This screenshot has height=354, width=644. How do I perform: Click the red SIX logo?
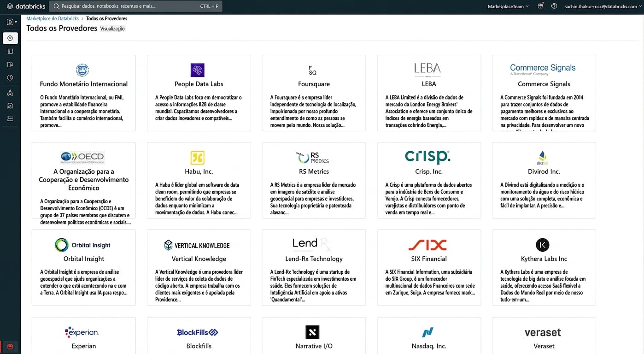427,245
